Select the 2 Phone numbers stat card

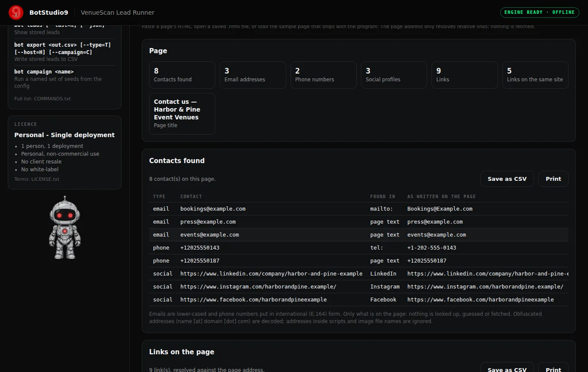pos(323,75)
